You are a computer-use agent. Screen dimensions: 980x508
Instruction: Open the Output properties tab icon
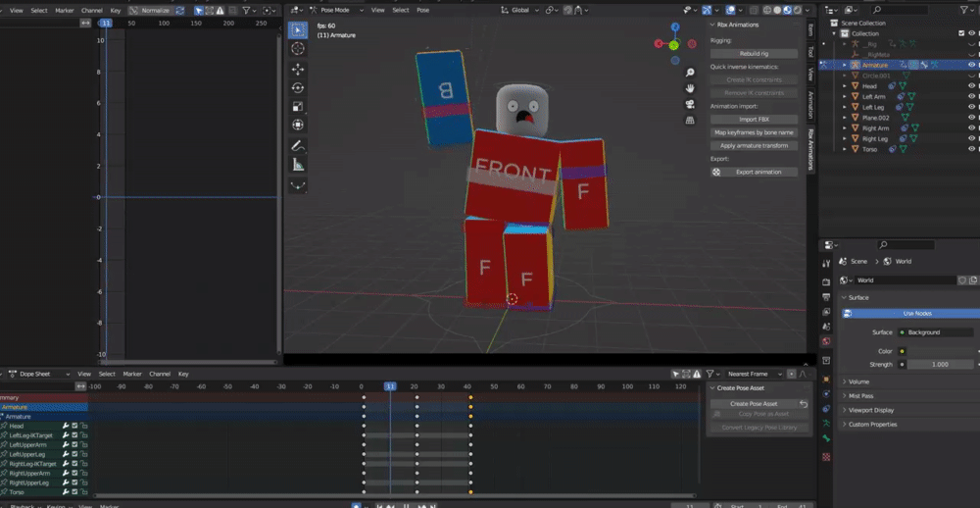[826, 296]
